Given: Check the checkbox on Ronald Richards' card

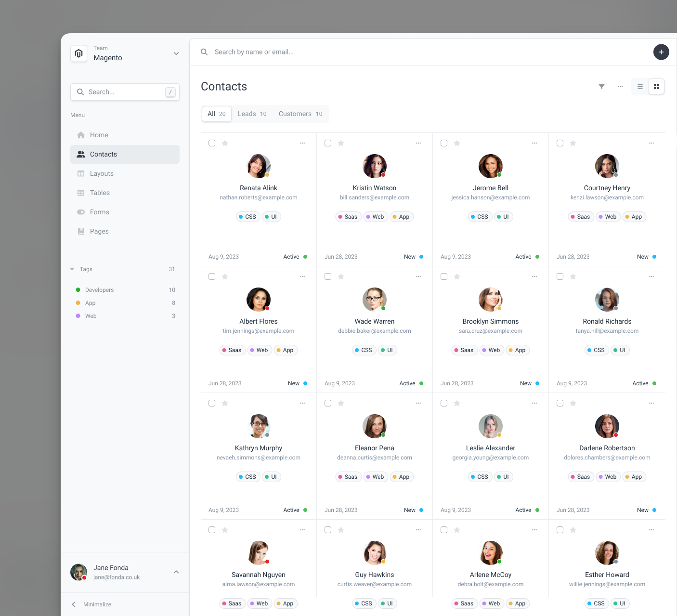Looking at the screenshot, I should pyautogui.click(x=560, y=276).
